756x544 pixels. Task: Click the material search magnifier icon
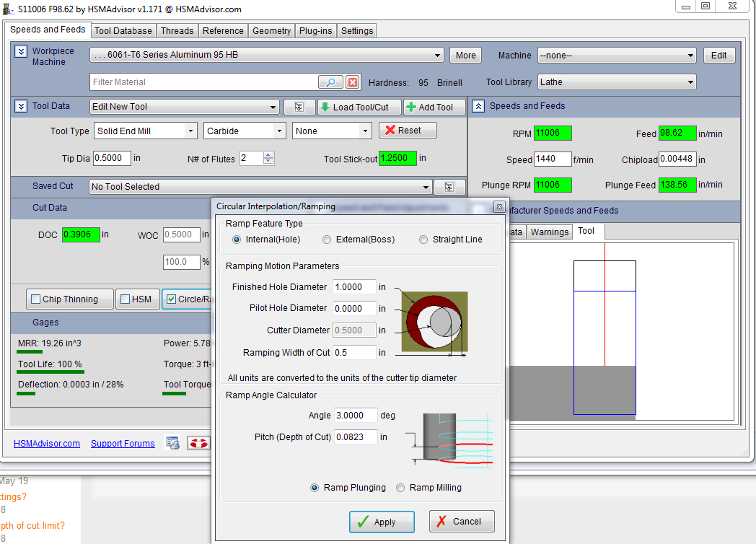pyautogui.click(x=330, y=82)
